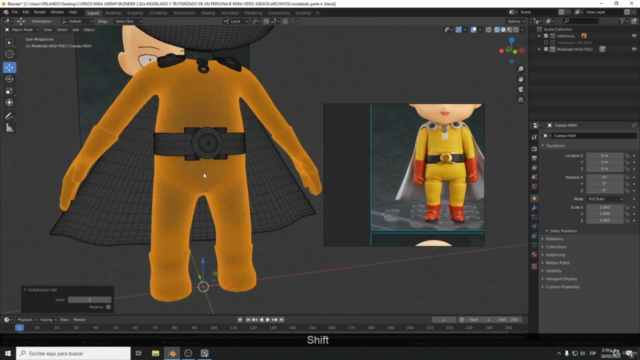Switch to the Sculpting workspace tab
Image resolution: width=640 pixels, height=360 pixels.
click(135, 13)
